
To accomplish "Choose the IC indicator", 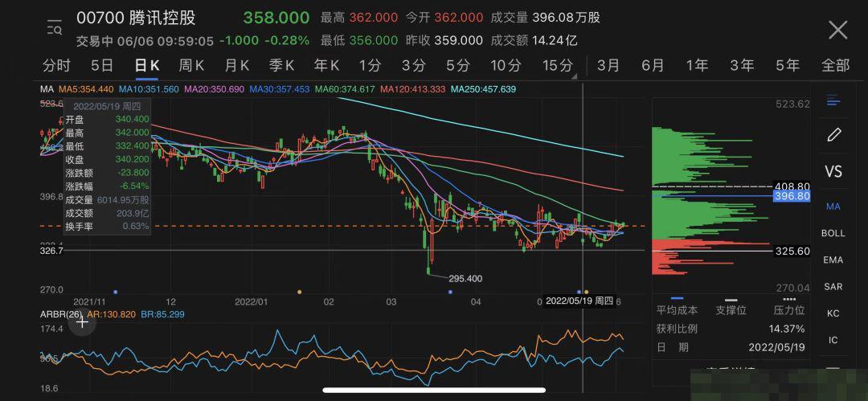I will tap(833, 339).
